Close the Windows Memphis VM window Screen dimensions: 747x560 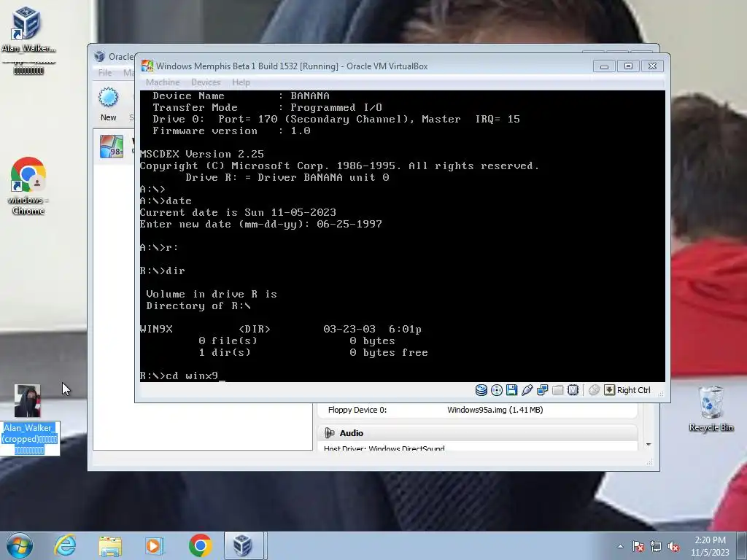(x=653, y=66)
